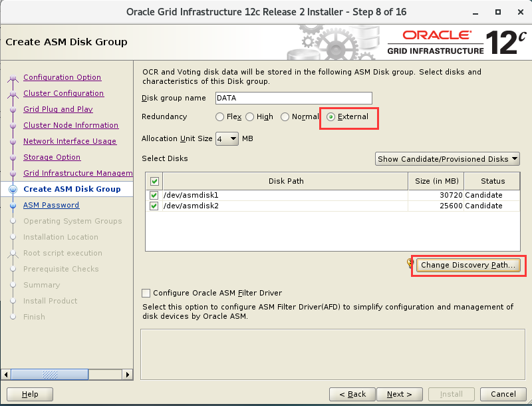
Task: Uncheck the /dev/asmdisk2 disk checkbox
Action: click(x=154, y=206)
